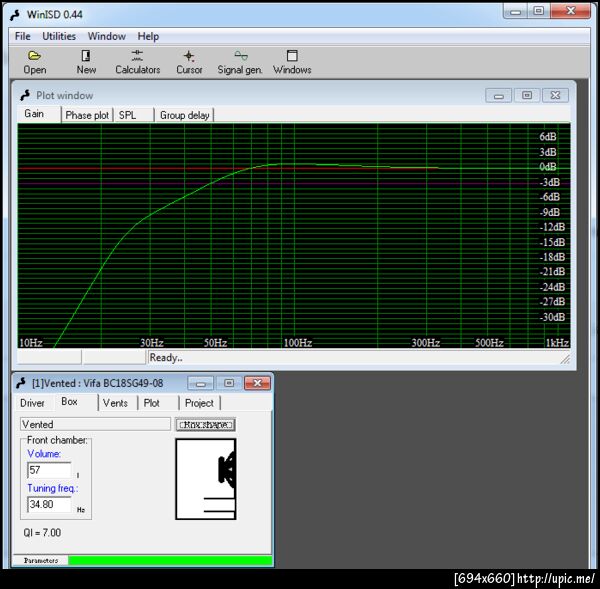Open the Calculators tool

(137, 62)
